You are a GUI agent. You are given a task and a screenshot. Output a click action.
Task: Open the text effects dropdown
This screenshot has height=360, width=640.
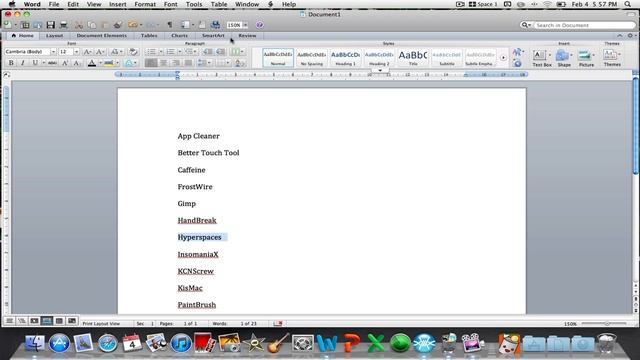coord(130,63)
